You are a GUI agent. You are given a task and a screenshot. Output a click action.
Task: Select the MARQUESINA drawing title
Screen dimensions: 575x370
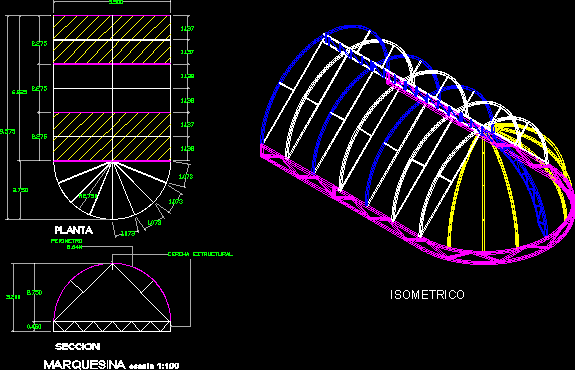(84, 364)
